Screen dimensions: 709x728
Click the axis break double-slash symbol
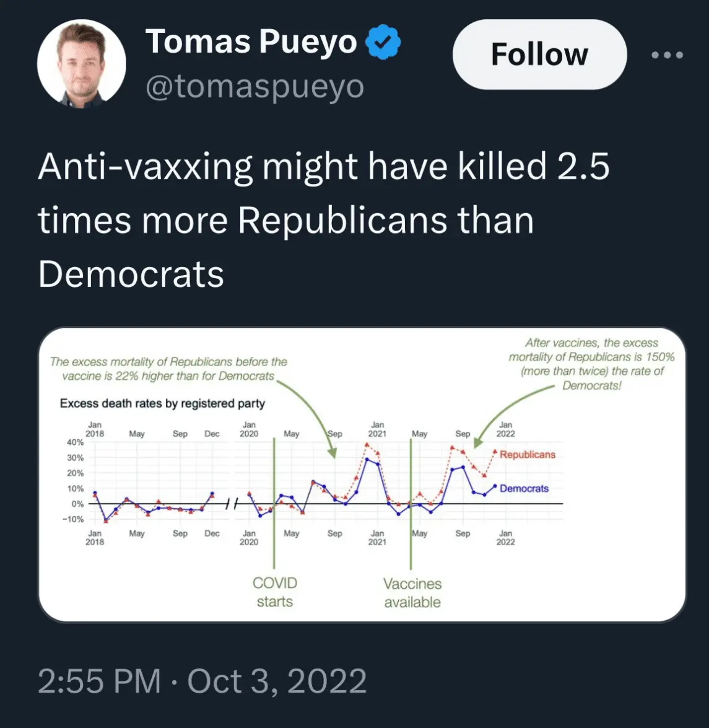[x=230, y=504]
